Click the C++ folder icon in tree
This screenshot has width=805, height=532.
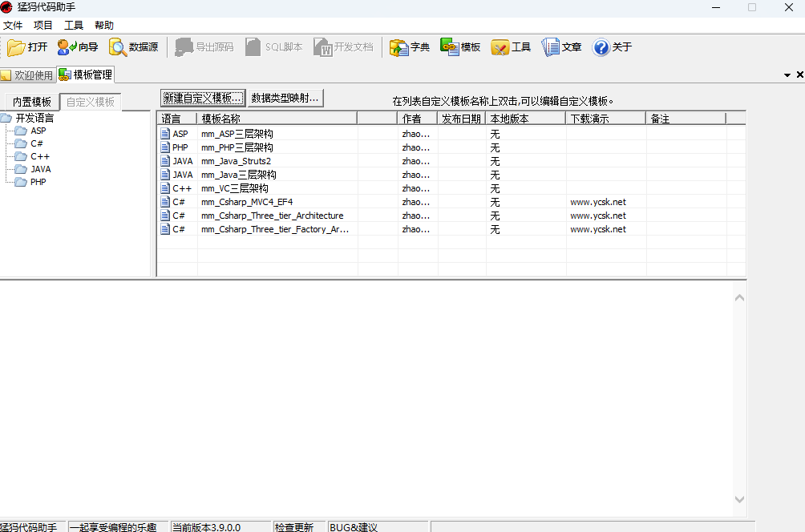(21, 156)
